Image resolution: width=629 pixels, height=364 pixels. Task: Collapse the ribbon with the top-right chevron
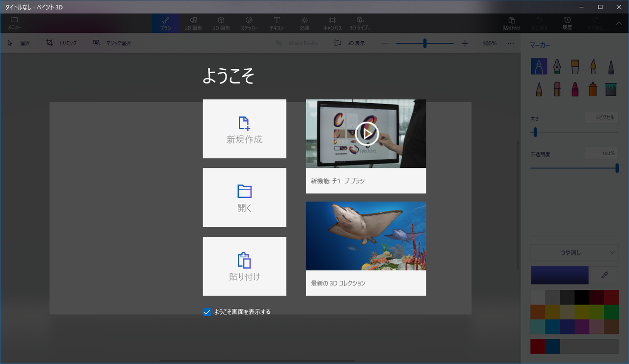point(619,23)
